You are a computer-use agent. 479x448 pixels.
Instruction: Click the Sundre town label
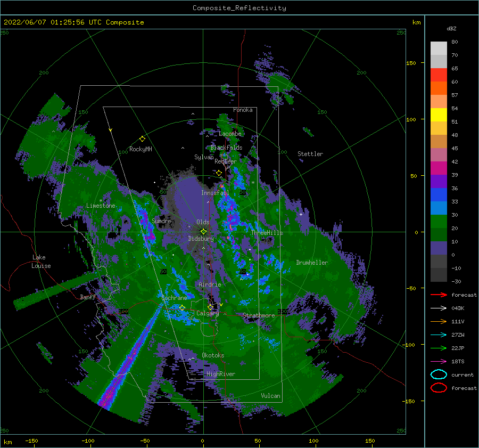click(x=162, y=221)
